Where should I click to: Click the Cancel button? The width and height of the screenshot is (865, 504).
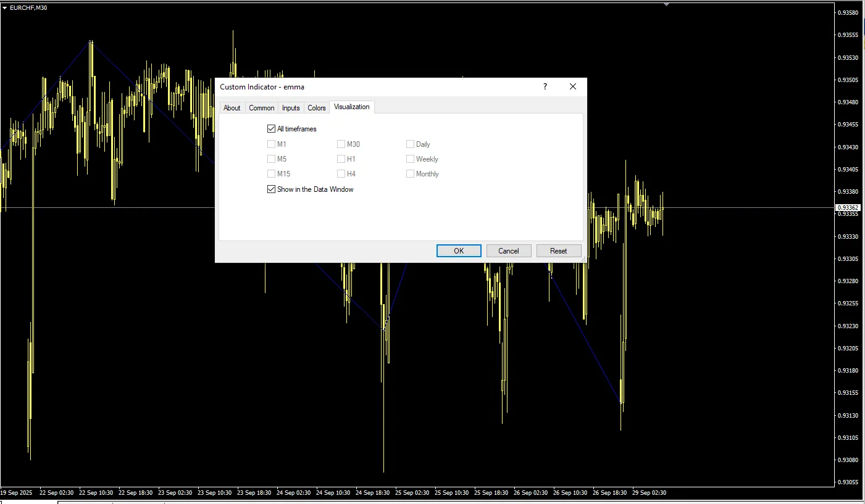tap(508, 251)
